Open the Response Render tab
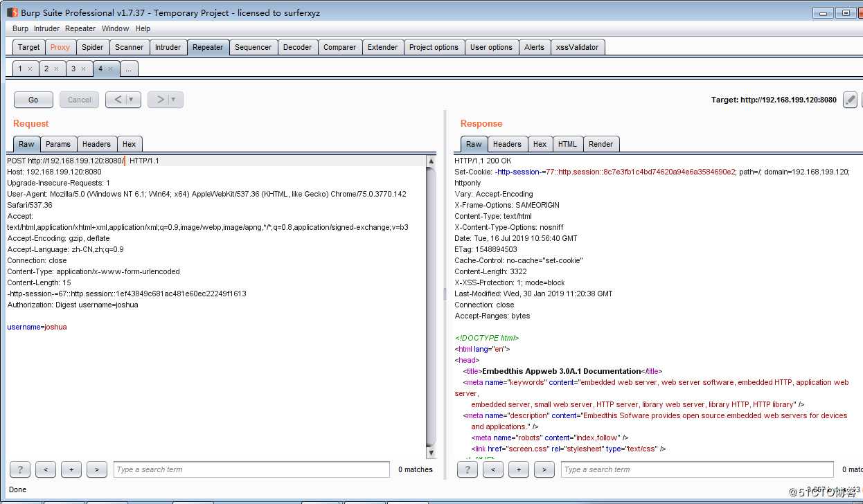Screen dimensions: 863x504 point(600,144)
